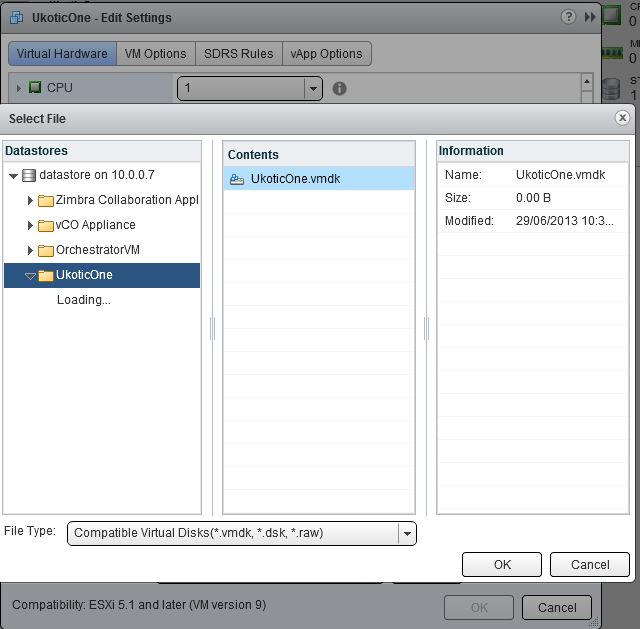Click the Contents panel header

pos(319,154)
